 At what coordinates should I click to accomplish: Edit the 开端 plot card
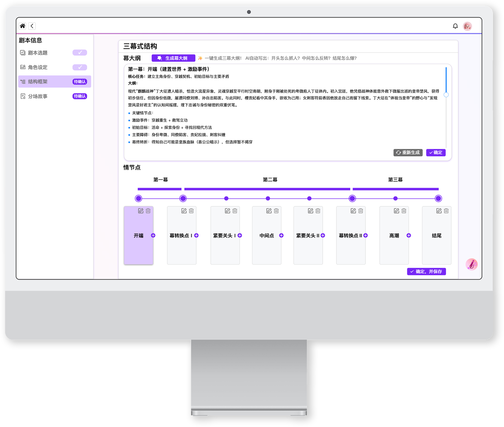pyautogui.click(x=141, y=211)
